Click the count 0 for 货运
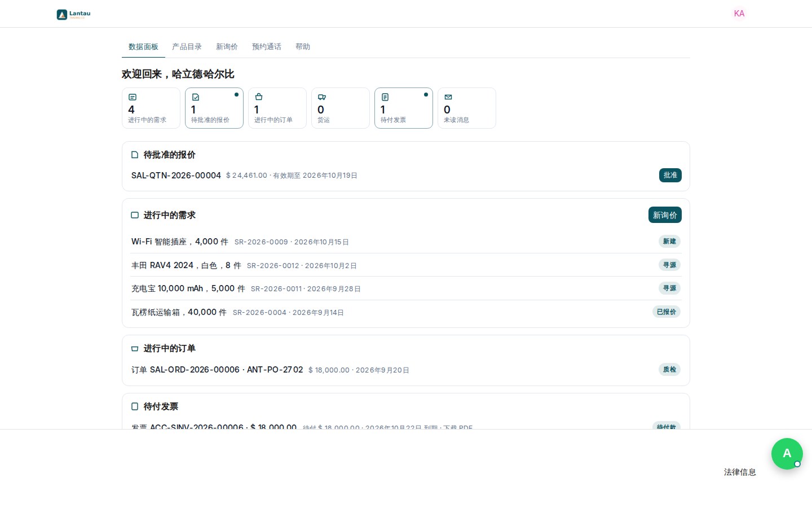 click(321, 110)
